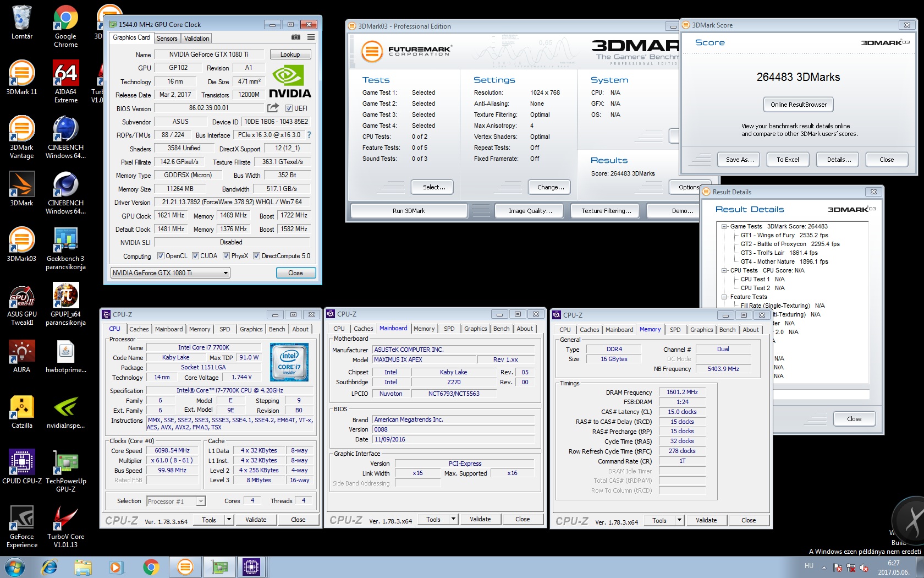Launch CPUID CPU-Z desktop shortcut

tap(22, 467)
